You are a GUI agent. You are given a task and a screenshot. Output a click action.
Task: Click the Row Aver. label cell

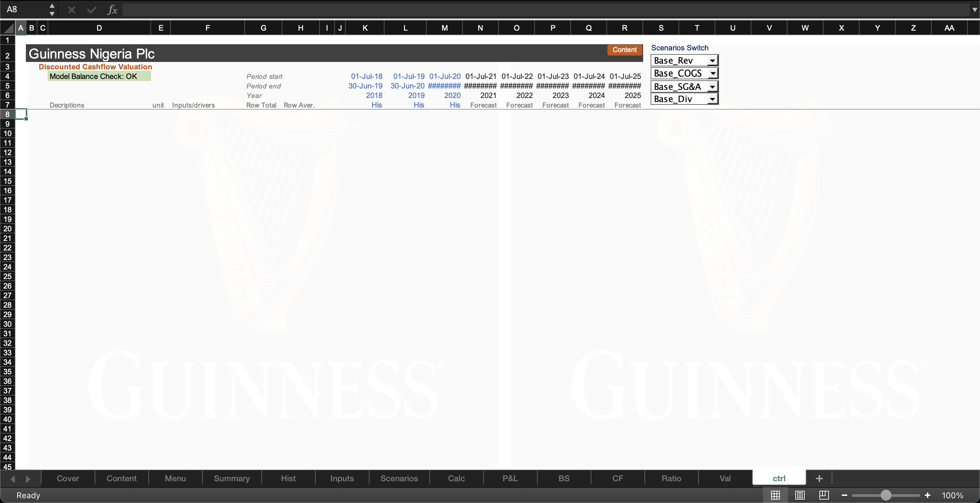coord(299,105)
